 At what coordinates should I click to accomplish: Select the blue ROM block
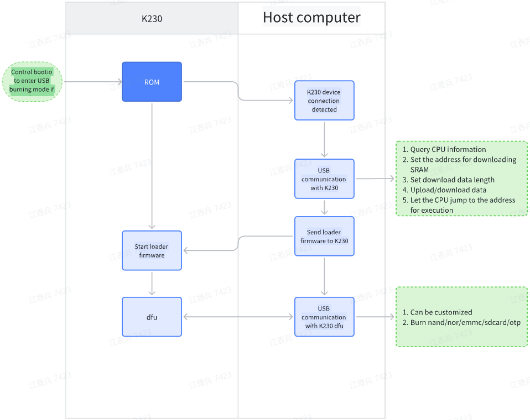coord(152,82)
